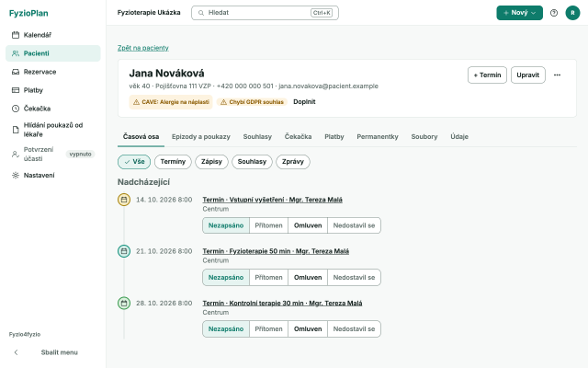Set Kontrolní terapie 30 min to Nezapsáno
This screenshot has width=588, height=368.
pyautogui.click(x=226, y=329)
